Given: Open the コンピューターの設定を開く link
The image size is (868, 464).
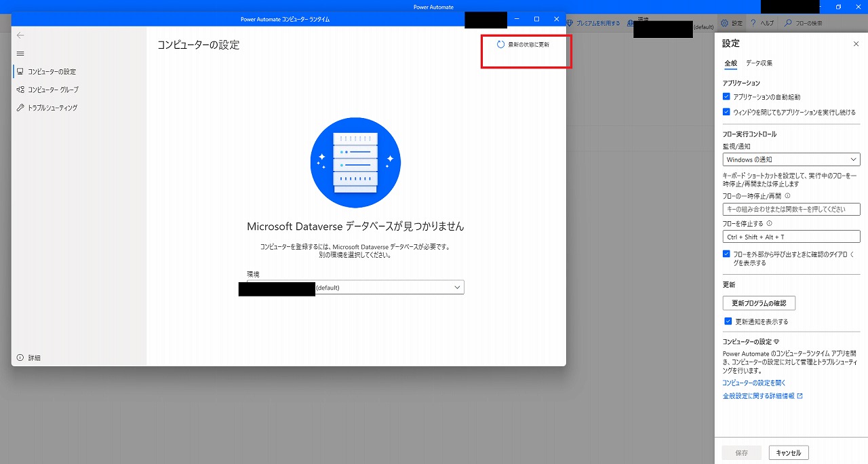Looking at the screenshot, I should click(753, 383).
